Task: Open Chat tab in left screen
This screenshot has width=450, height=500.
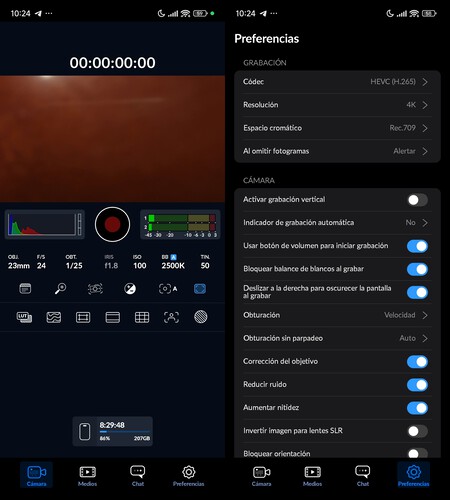Action: [x=138, y=475]
